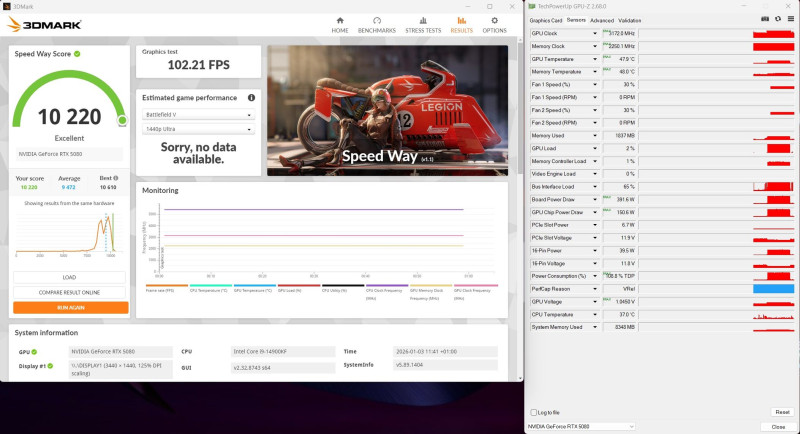Click the LOAD button in 3DMark

(x=69, y=277)
